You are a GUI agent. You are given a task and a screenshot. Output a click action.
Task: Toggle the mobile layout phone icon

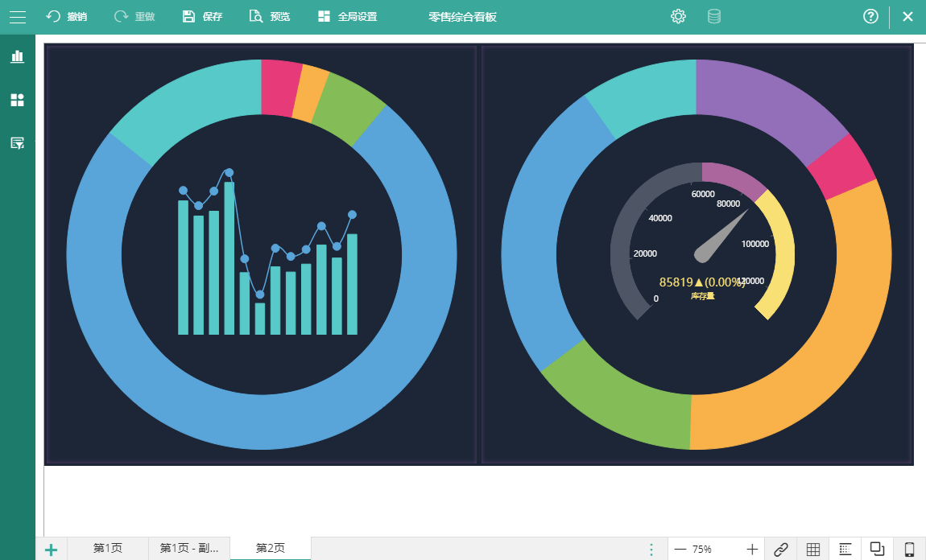[x=909, y=550]
